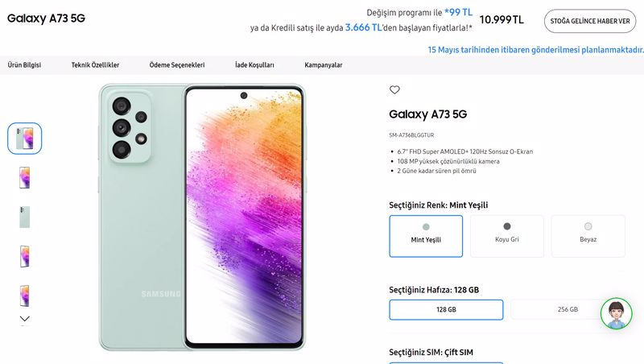Select the fourth phone thumbnail
This screenshot has width=644, height=364.
[25, 256]
